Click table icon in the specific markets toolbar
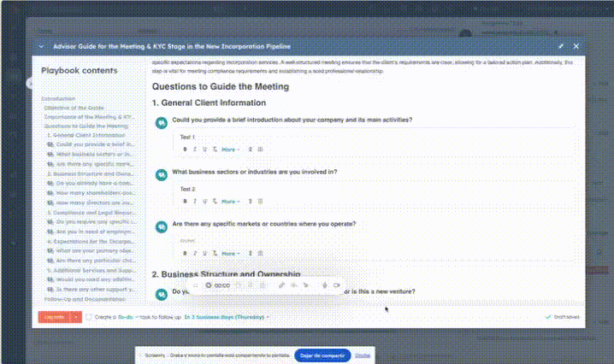This screenshot has width=614, height=364. [x=261, y=253]
